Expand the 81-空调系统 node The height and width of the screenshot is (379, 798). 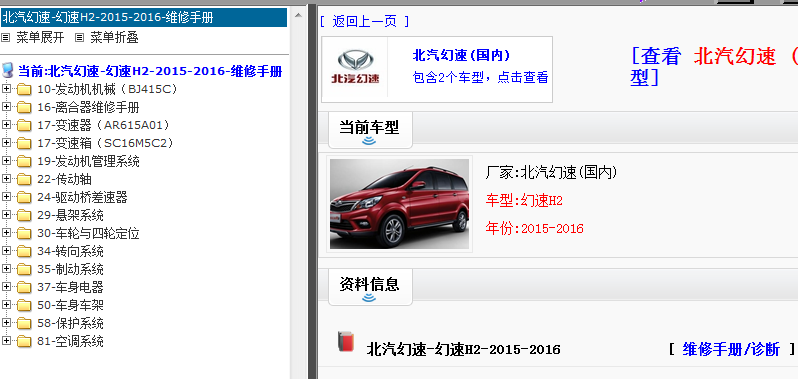(6, 340)
